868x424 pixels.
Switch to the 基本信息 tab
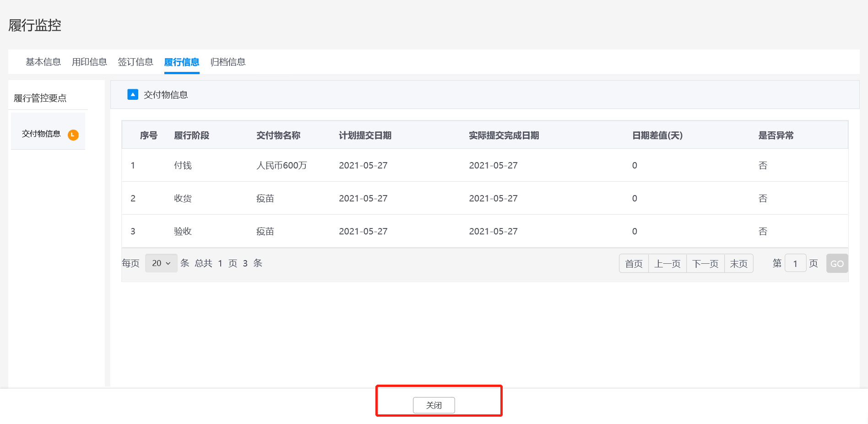[x=43, y=62]
